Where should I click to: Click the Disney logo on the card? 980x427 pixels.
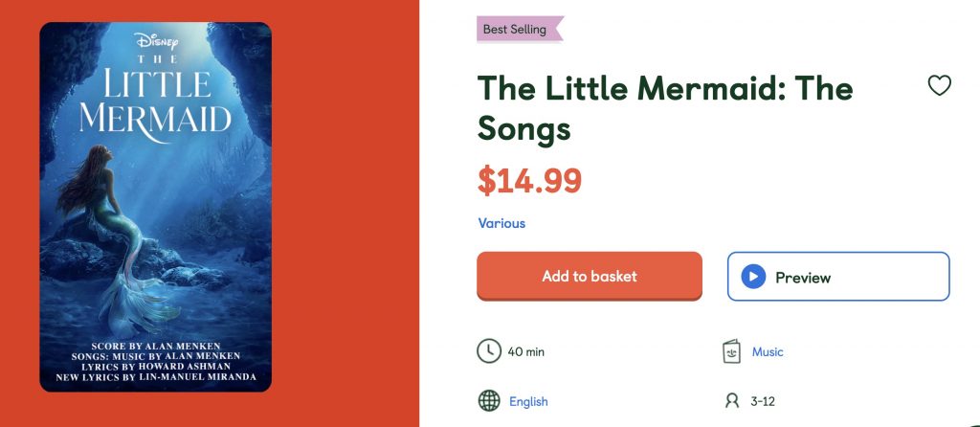point(156,41)
